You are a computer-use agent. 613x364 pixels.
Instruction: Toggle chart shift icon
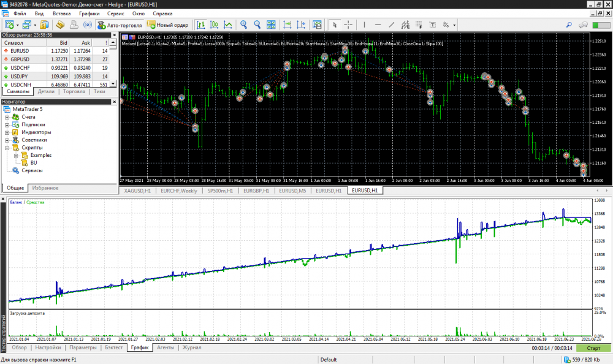(x=301, y=25)
